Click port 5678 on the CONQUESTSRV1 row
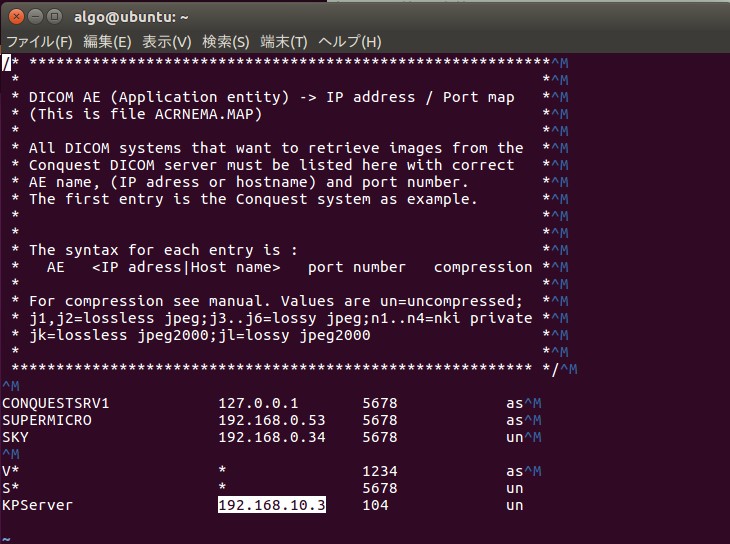Screen dimensions: 730x544 pyautogui.click(x=380, y=403)
